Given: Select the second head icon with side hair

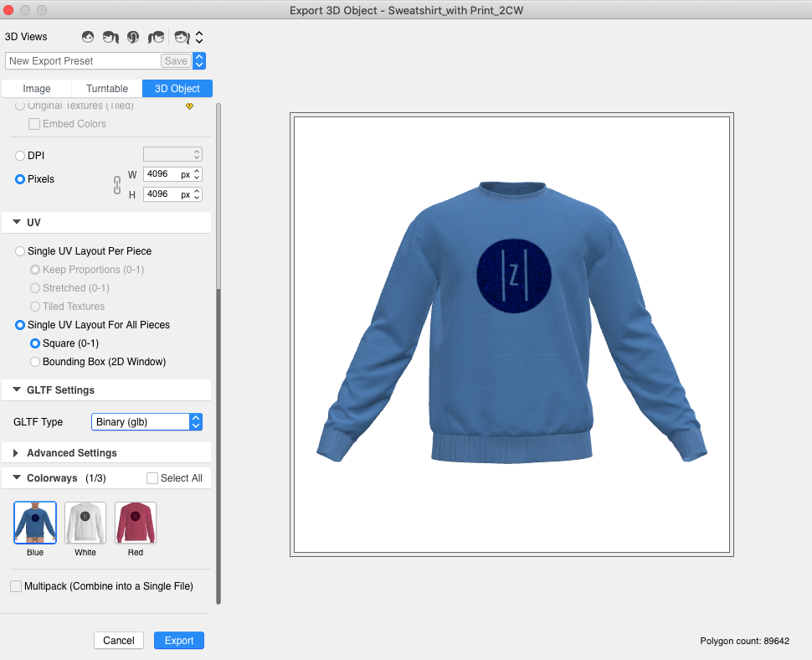Looking at the screenshot, I should pos(110,37).
